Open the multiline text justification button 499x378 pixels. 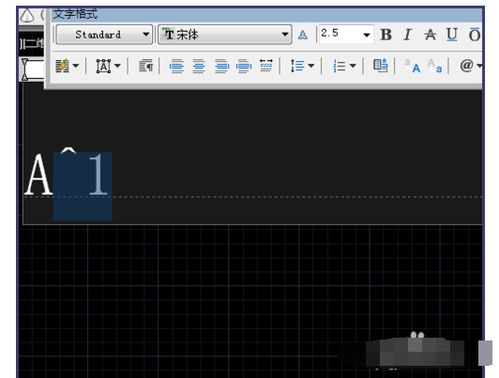tap(108, 66)
